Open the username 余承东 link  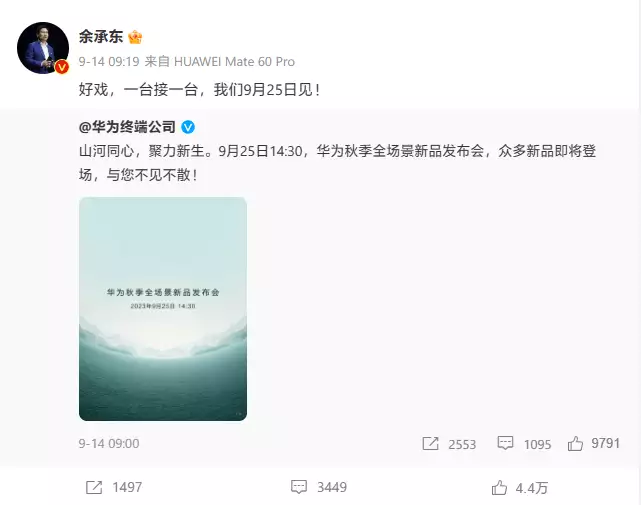tap(101, 37)
